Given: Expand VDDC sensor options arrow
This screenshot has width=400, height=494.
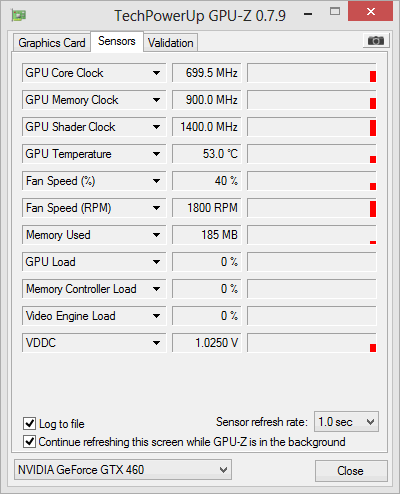Looking at the screenshot, I should [156, 343].
